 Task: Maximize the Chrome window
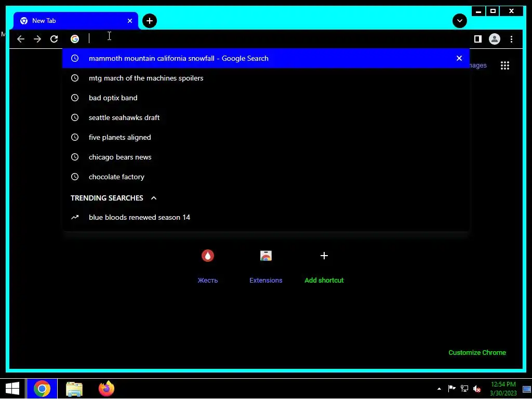(x=493, y=11)
